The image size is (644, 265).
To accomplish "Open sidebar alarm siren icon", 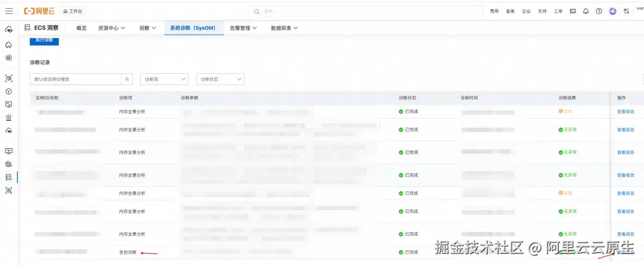I will 8,118.
